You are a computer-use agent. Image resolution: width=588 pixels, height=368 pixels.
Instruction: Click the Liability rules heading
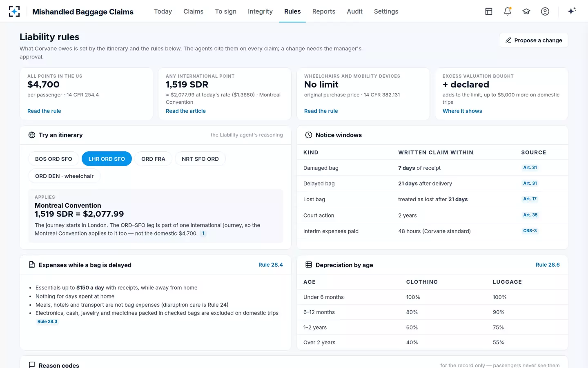(x=49, y=37)
